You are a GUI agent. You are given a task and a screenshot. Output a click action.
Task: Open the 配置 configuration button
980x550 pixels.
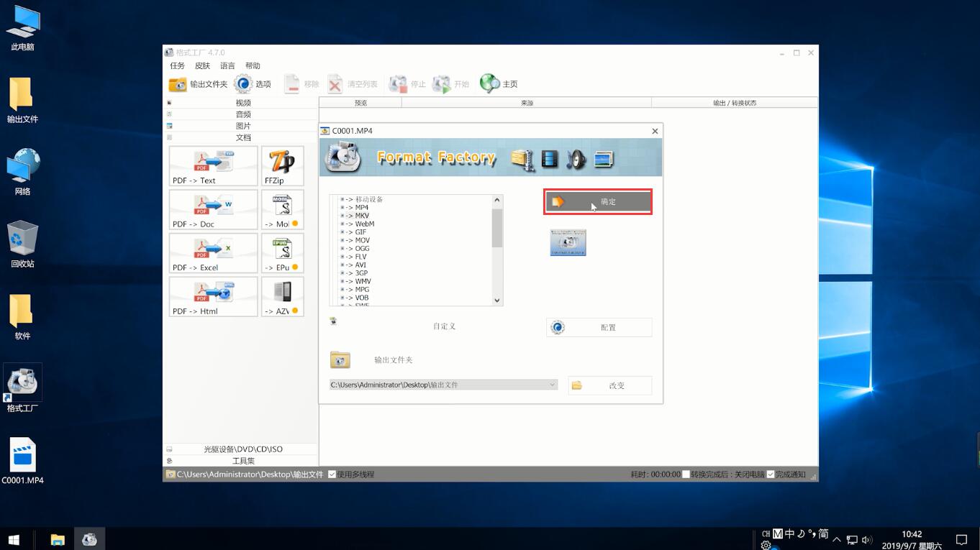pos(599,327)
